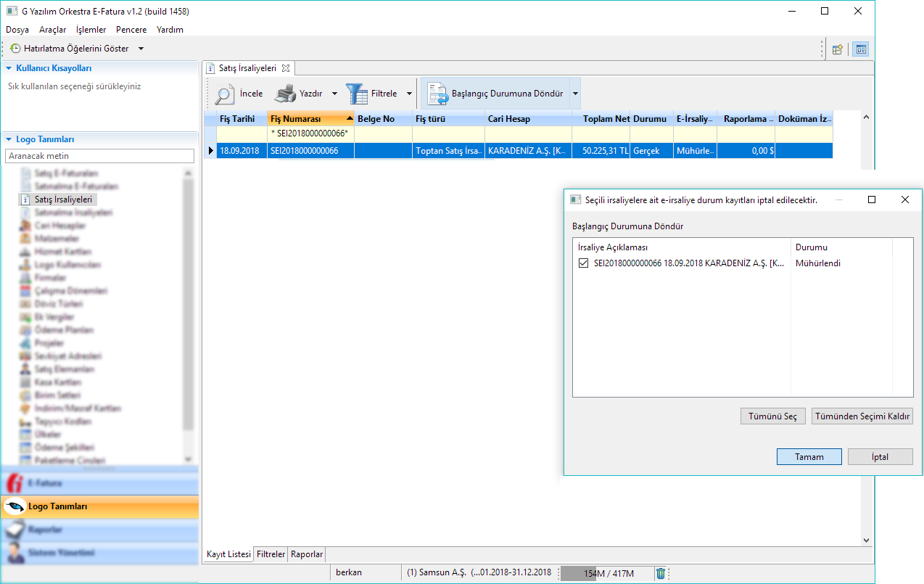Screen dimensions: 924x584
Task: Collapse the Kullanıcı Kısayolları panel
Action: coord(9,68)
